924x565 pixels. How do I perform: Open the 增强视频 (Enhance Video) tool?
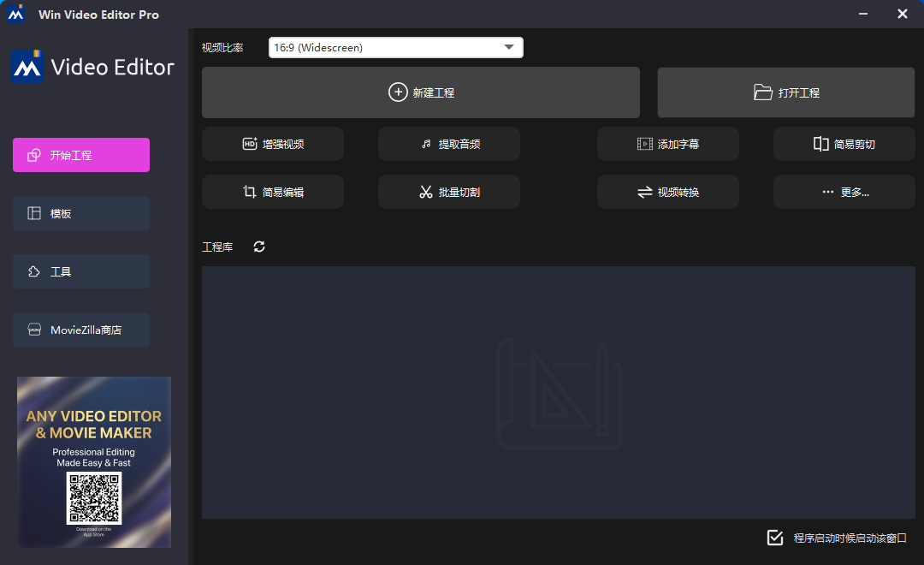tap(272, 144)
